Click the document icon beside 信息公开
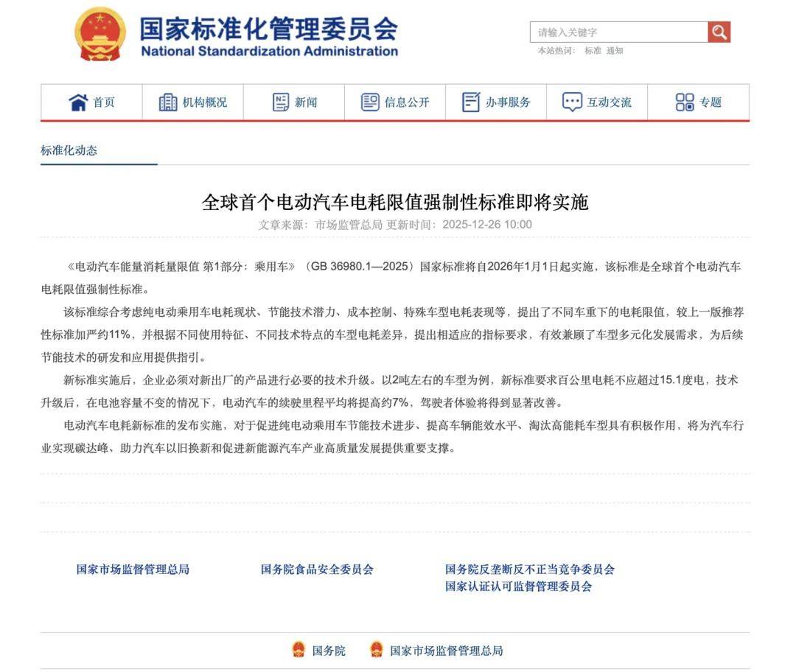 370,102
